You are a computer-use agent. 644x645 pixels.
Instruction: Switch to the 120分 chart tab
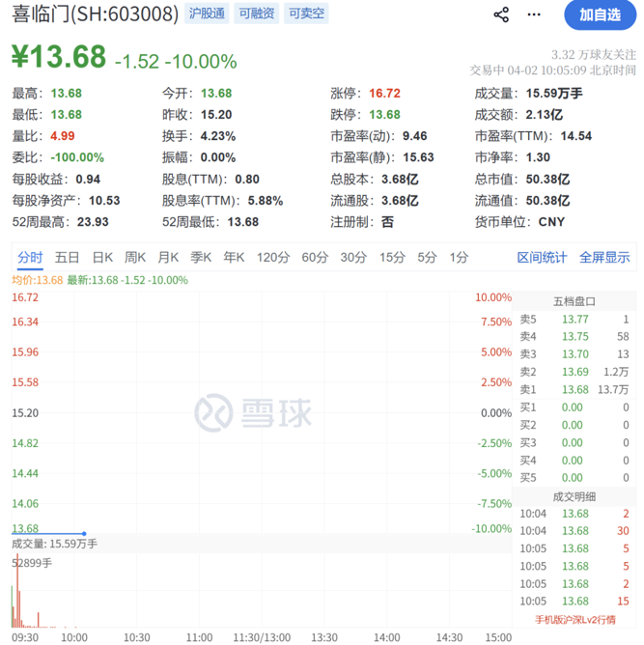(272, 257)
